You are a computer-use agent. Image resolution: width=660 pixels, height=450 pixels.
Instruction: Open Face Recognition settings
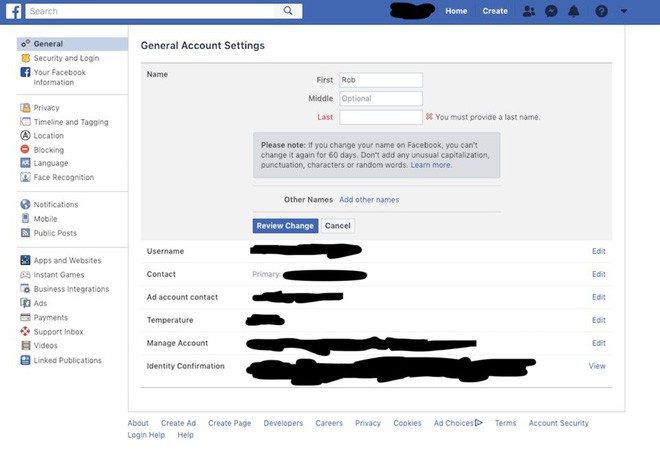point(64,177)
